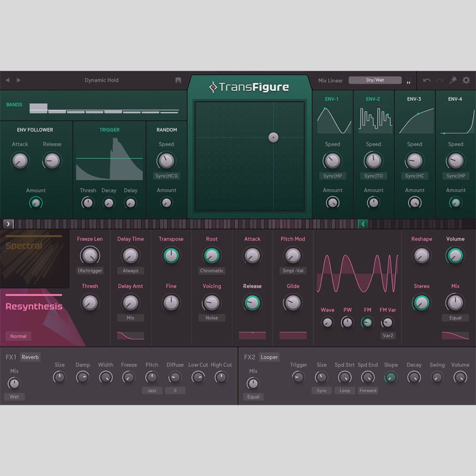
Task: Toggle the FM Var Var2 option
Action: tap(388, 336)
